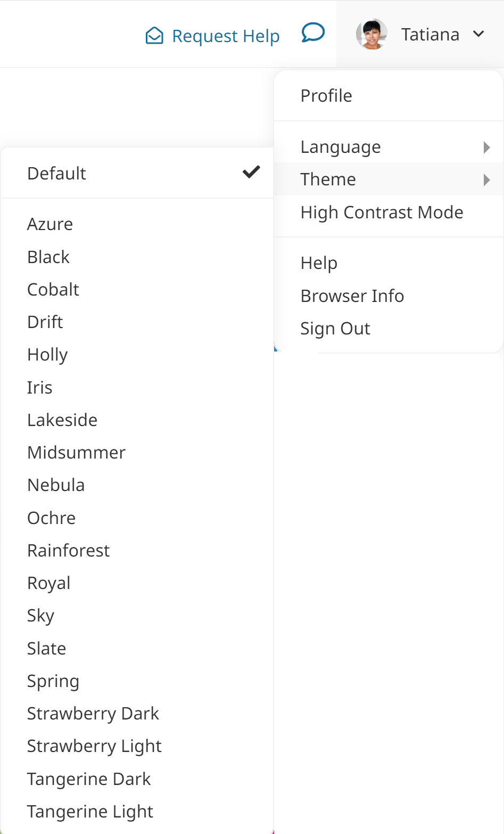Click the checkmark beside Default theme

(250, 172)
